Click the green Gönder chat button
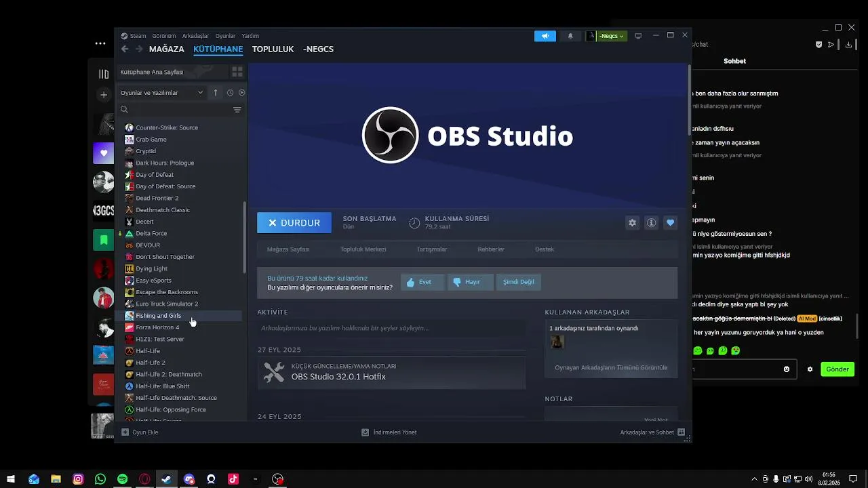Image resolution: width=868 pixels, height=488 pixels. pyautogui.click(x=837, y=369)
